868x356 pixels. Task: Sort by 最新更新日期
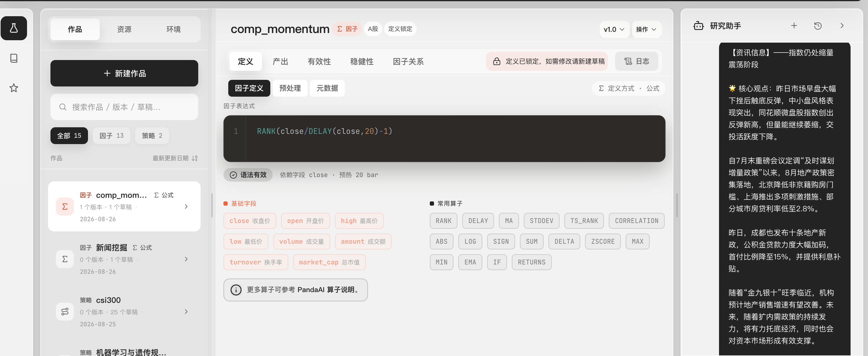coord(175,158)
